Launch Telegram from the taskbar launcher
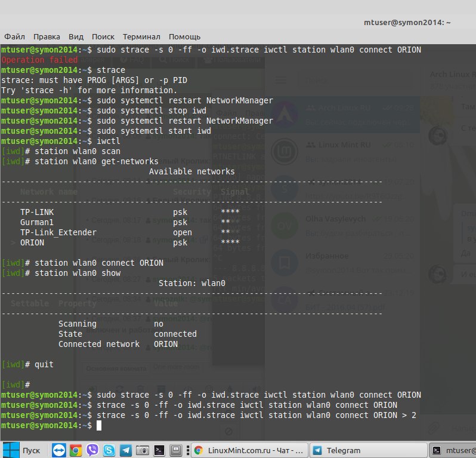This screenshot has height=458, width=476. [125, 450]
